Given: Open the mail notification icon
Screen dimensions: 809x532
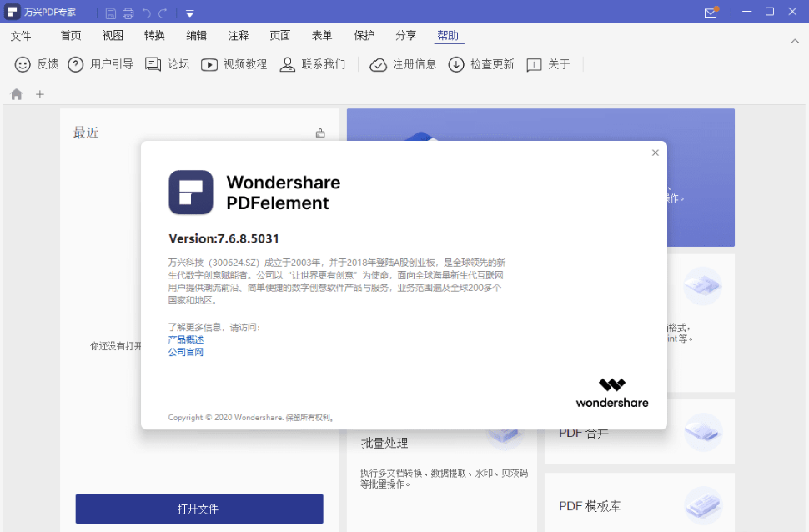Looking at the screenshot, I should point(711,12).
